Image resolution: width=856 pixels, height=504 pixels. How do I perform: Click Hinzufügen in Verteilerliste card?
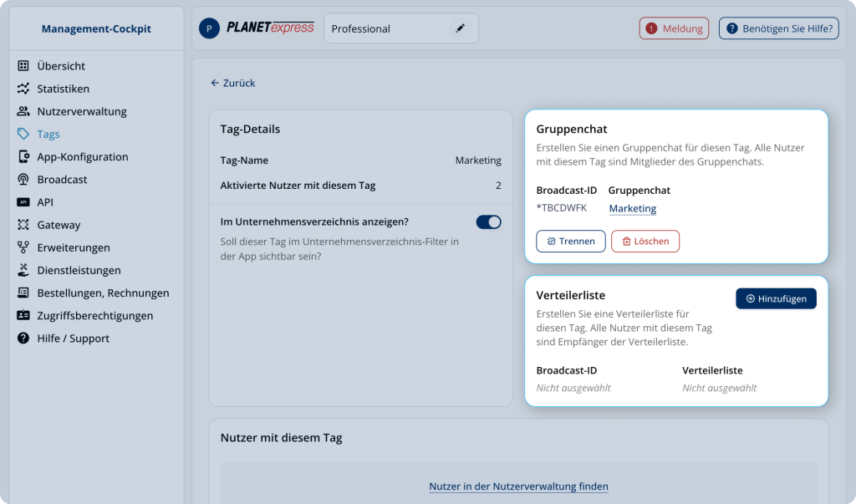[776, 298]
